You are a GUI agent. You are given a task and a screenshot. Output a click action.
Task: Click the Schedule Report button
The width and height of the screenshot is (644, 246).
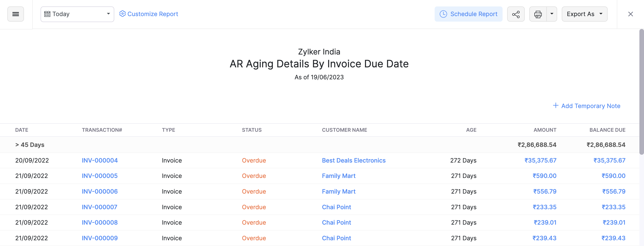point(474,14)
